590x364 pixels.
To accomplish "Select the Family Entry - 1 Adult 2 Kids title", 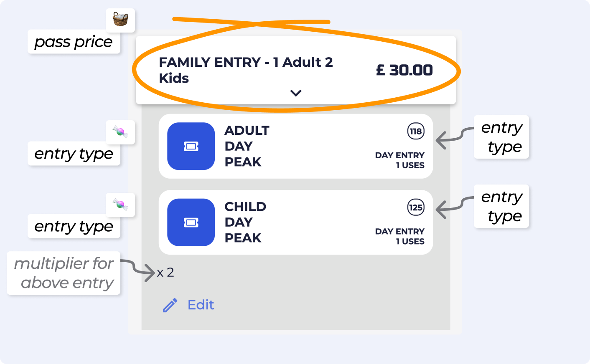I will click(x=246, y=70).
